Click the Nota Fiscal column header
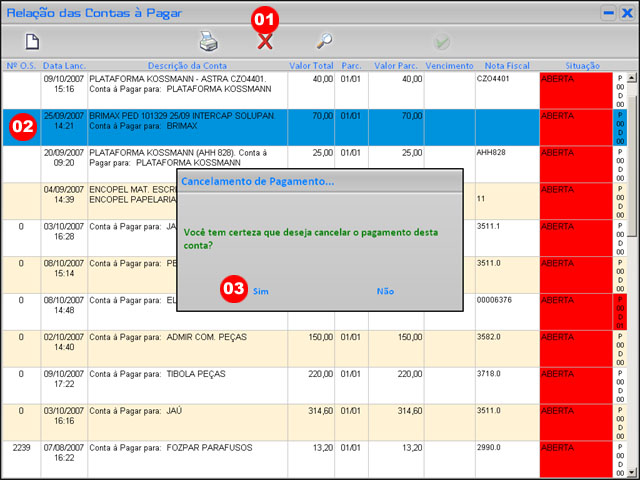This screenshot has width=640, height=480. (x=507, y=64)
